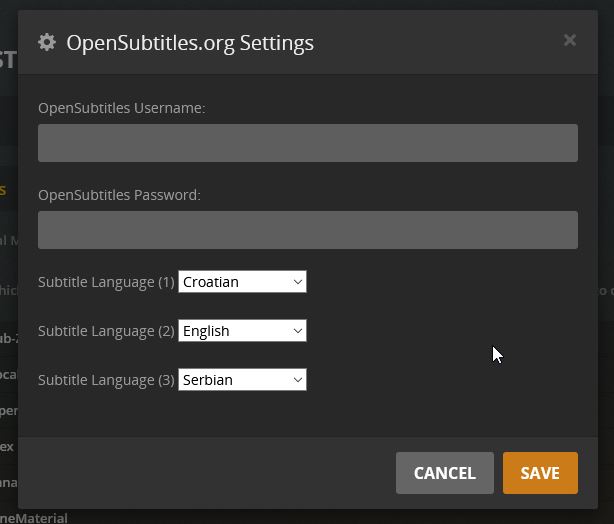
Task: Click the "Subtitle Language (1)" label
Action: coord(106,282)
